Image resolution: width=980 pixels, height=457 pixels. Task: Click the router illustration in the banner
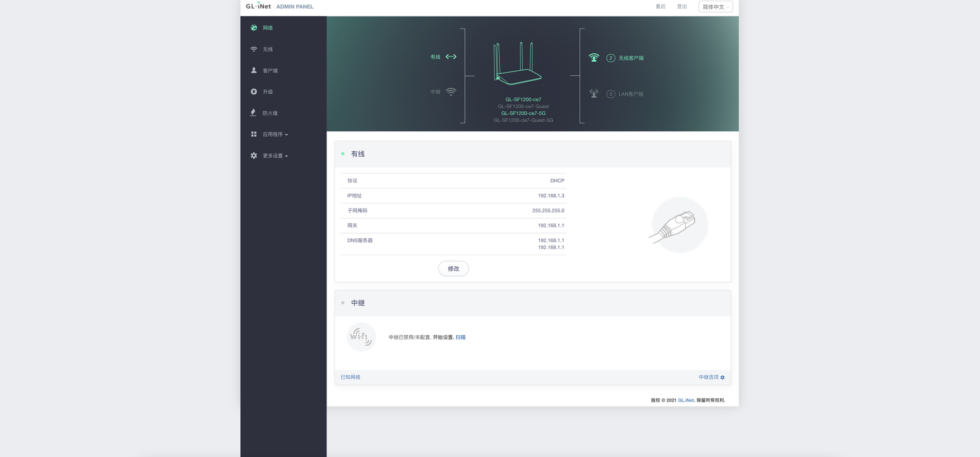point(517,63)
